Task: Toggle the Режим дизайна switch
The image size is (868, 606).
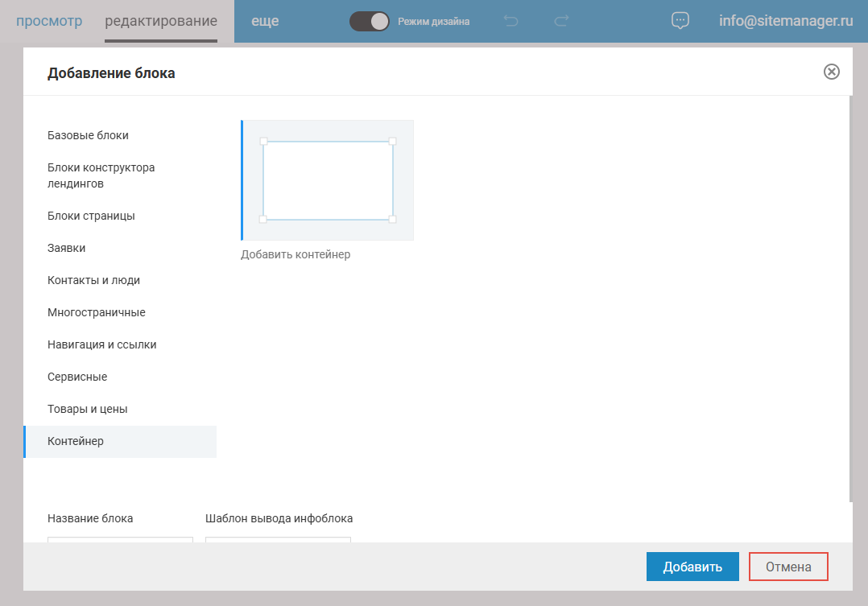Action: click(x=370, y=22)
